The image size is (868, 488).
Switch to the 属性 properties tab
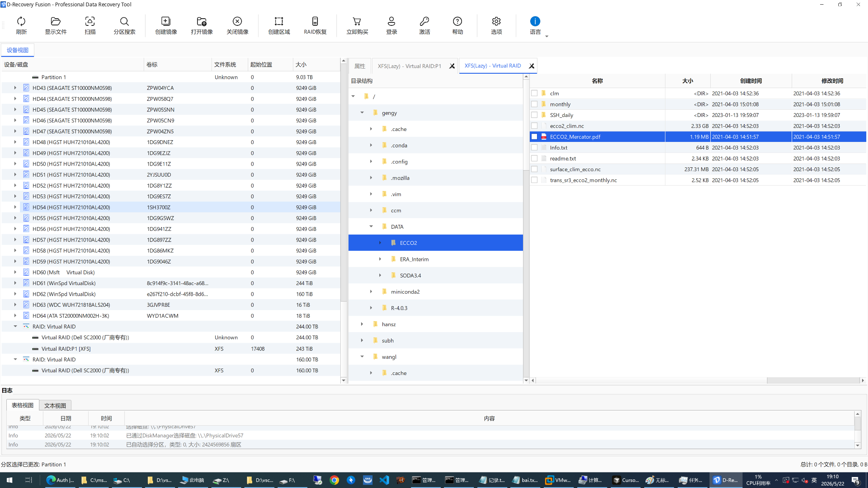coord(359,66)
